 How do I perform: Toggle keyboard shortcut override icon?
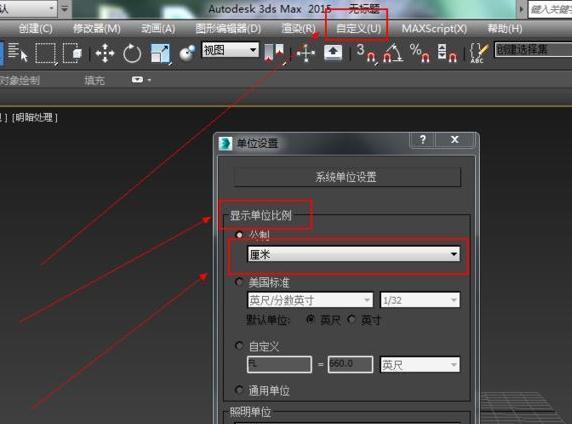pos(333,53)
